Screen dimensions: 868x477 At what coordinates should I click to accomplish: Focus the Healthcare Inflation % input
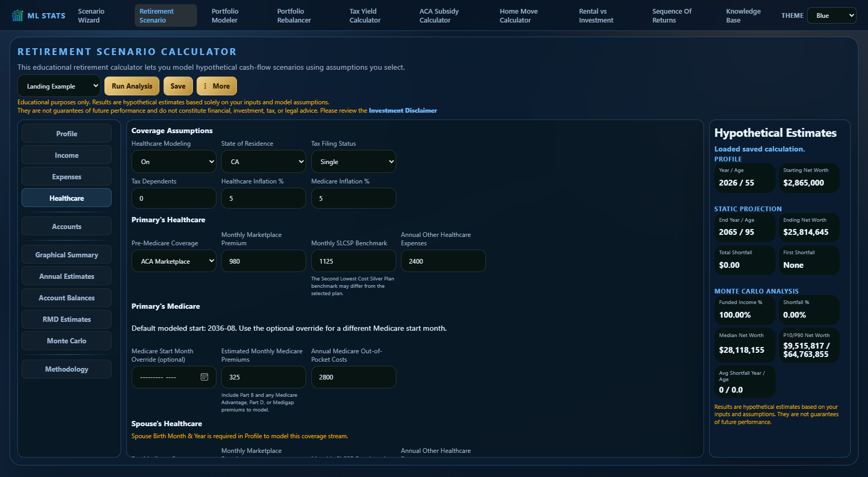[264, 198]
